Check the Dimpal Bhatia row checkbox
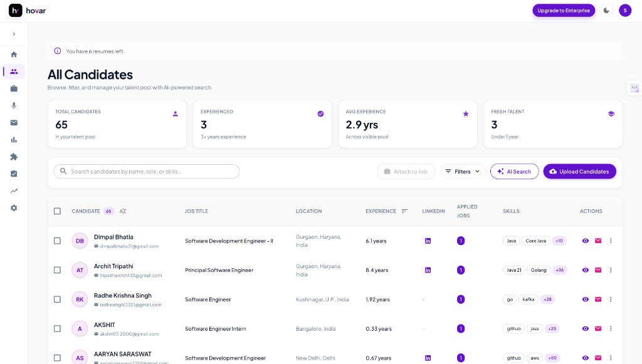The width and height of the screenshot is (642, 364). 57,241
